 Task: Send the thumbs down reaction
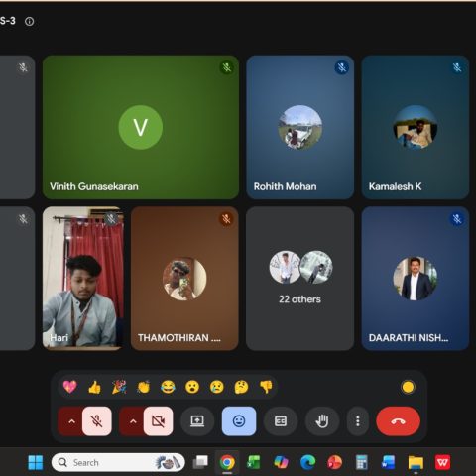tap(266, 387)
